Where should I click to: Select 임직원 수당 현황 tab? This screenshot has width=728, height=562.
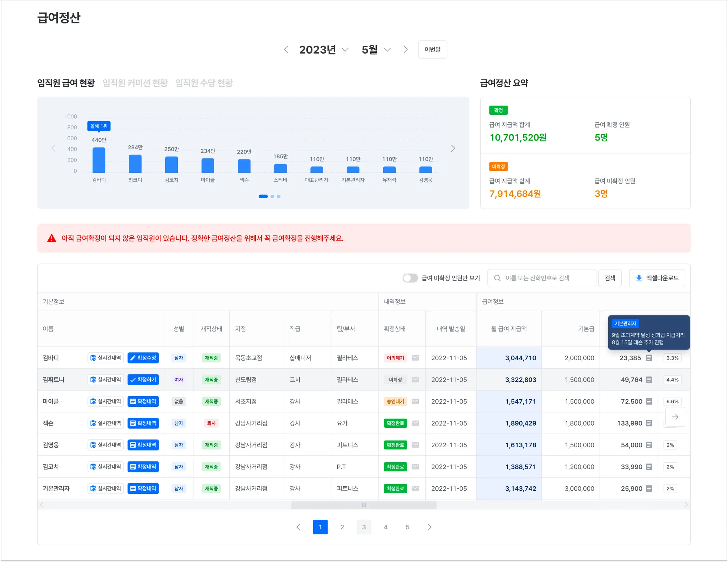click(x=204, y=83)
